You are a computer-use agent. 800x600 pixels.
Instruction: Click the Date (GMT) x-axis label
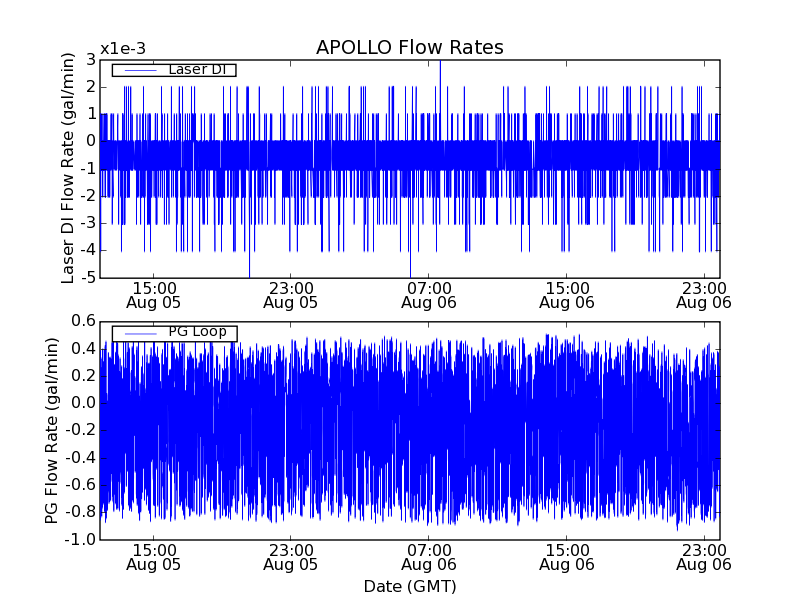click(x=409, y=585)
